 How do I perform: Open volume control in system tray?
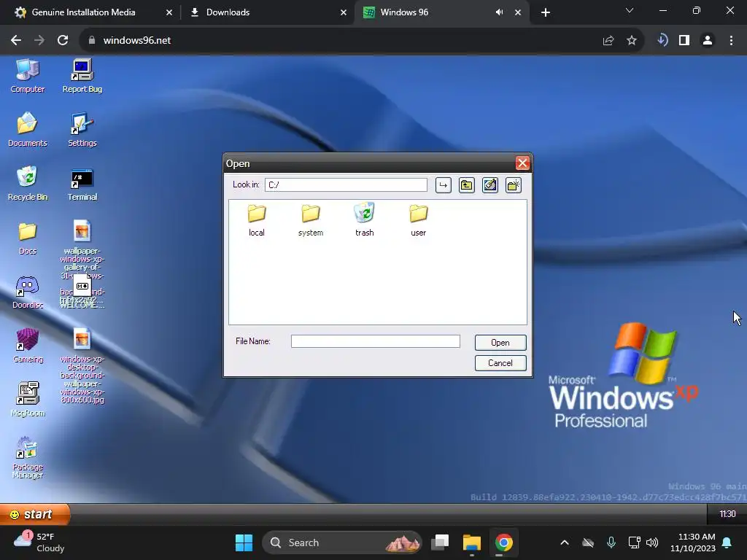[x=652, y=542]
